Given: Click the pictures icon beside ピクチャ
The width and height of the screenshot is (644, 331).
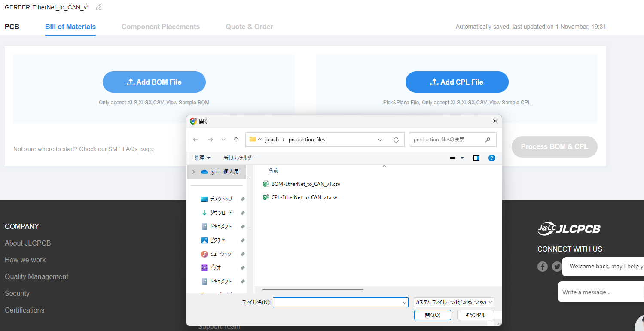Looking at the screenshot, I should tap(204, 240).
